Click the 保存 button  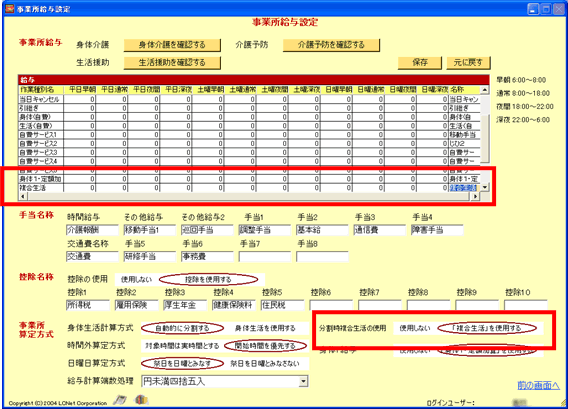[420, 62]
